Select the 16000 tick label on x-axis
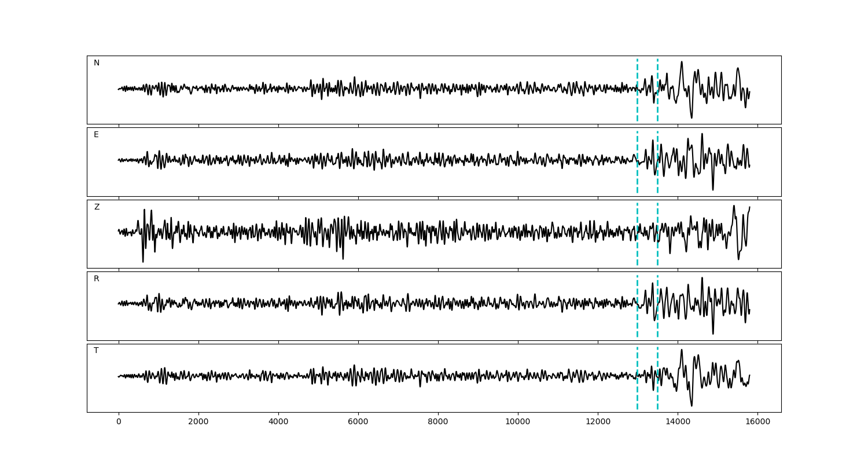The height and width of the screenshot is (463, 868). [757, 422]
